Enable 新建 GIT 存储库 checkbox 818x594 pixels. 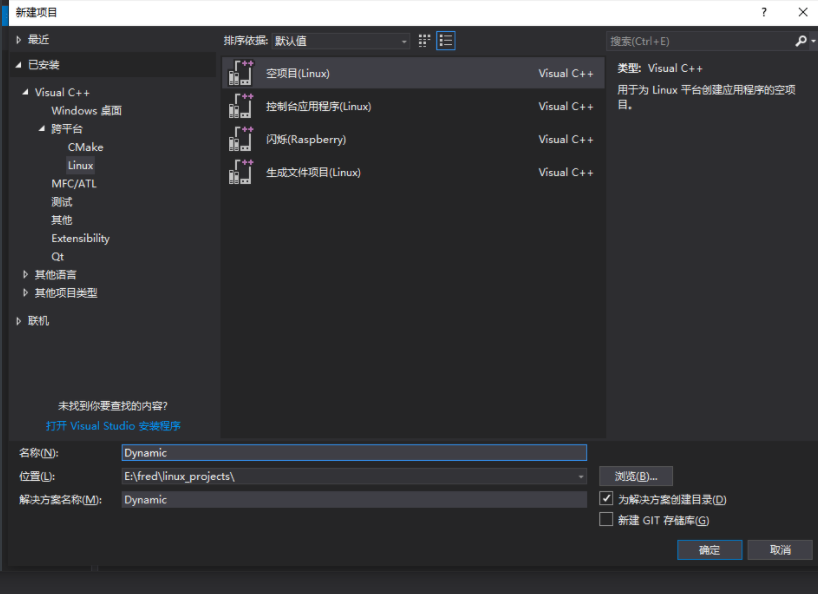click(606, 519)
